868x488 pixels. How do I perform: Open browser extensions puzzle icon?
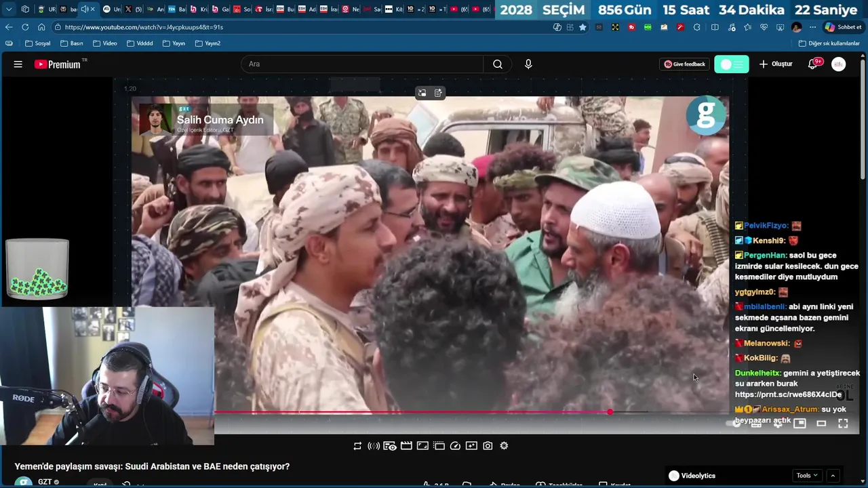(696, 27)
